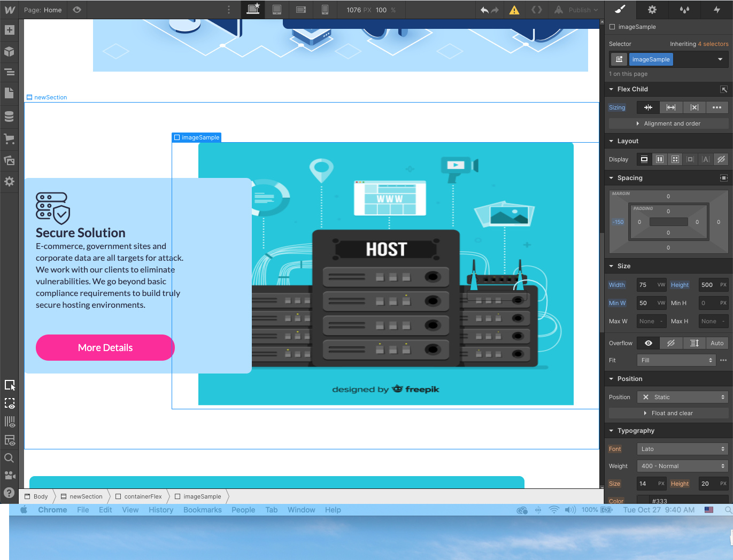
Task: Open the Assets panel
Action: (x=9, y=160)
